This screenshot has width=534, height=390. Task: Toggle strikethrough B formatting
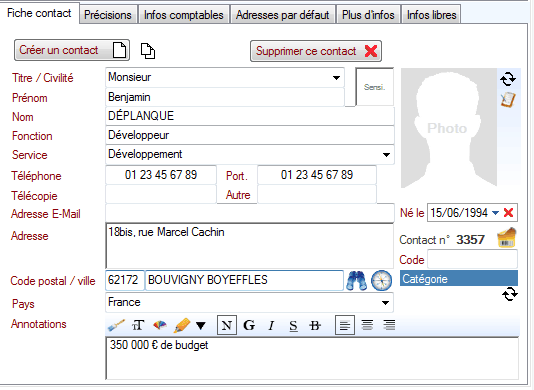point(315,326)
